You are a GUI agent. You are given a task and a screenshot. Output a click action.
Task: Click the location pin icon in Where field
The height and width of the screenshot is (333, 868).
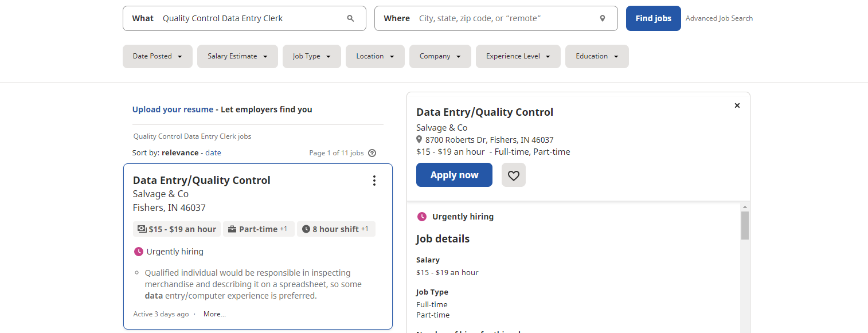tap(602, 18)
